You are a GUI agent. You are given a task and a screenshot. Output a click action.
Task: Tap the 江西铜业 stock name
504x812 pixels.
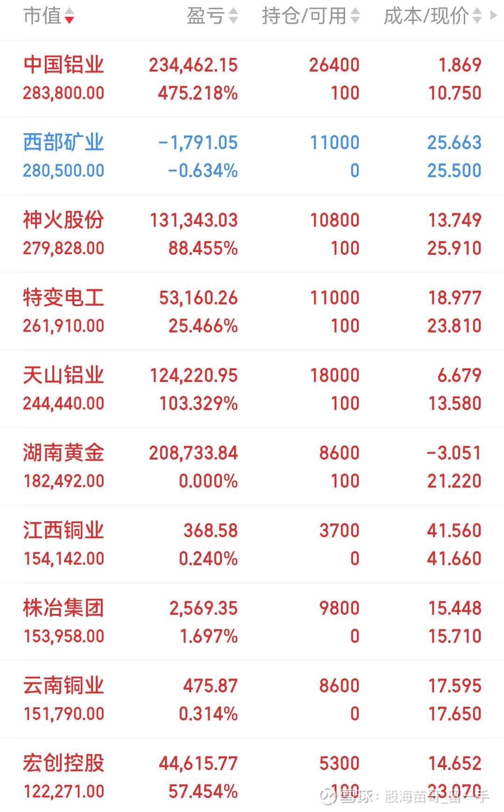pyautogui.click(x=64, y=531)
